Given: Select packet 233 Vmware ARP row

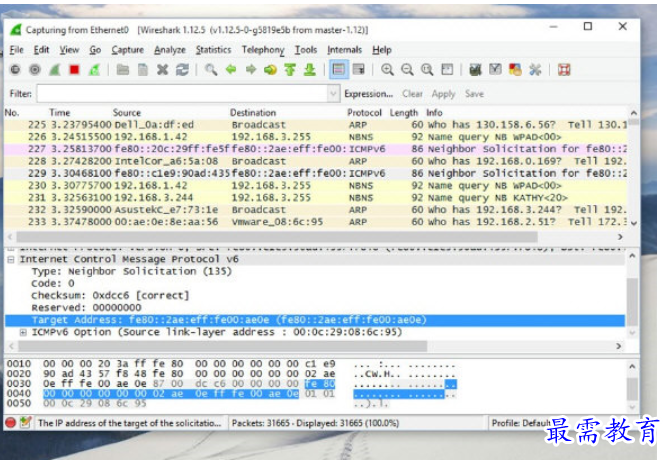Looking at the screenshot, I should [x=316, y=222].
